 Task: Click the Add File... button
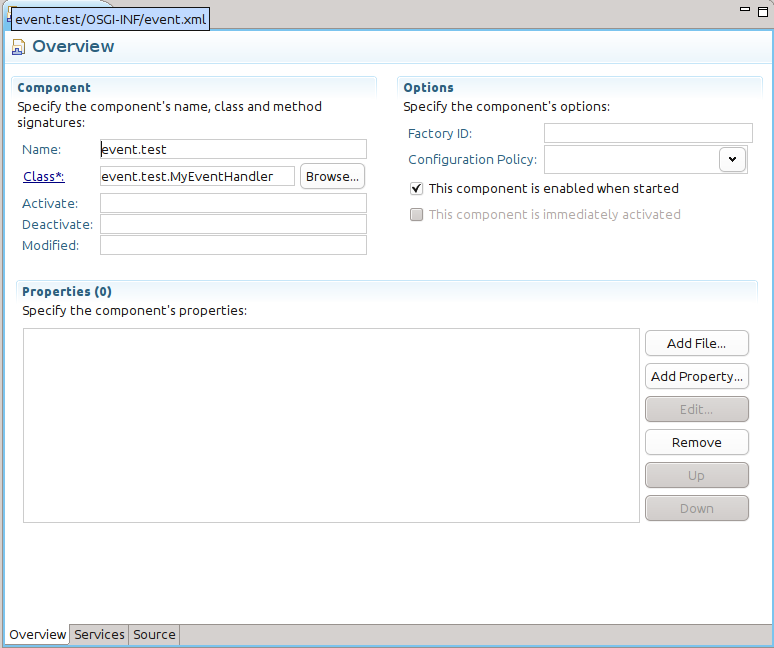tap(696, 343)
